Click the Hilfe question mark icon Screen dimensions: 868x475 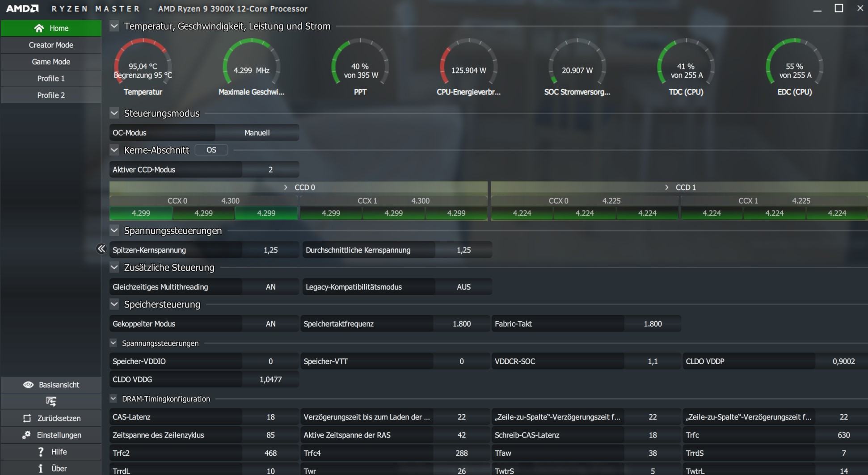41,452
